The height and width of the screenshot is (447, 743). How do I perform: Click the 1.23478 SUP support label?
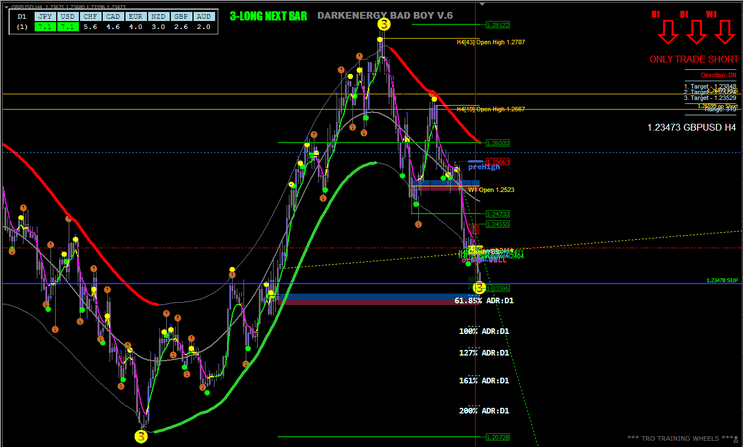coord(722,281)
